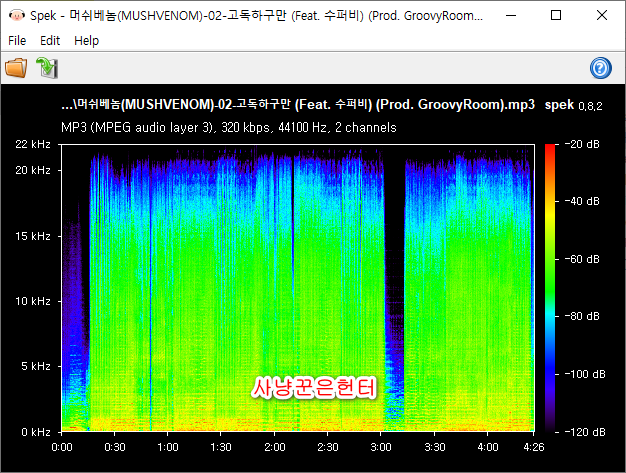This screenshot has height=473, width=626.
Task: Save the spectrogram using save icon
Action: (x=47, y=67)
